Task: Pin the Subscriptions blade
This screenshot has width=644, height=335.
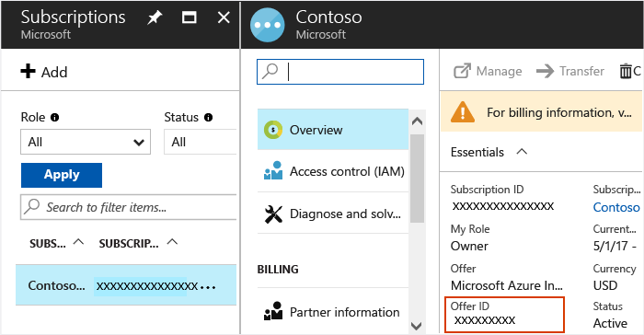Action: (155, 17)
